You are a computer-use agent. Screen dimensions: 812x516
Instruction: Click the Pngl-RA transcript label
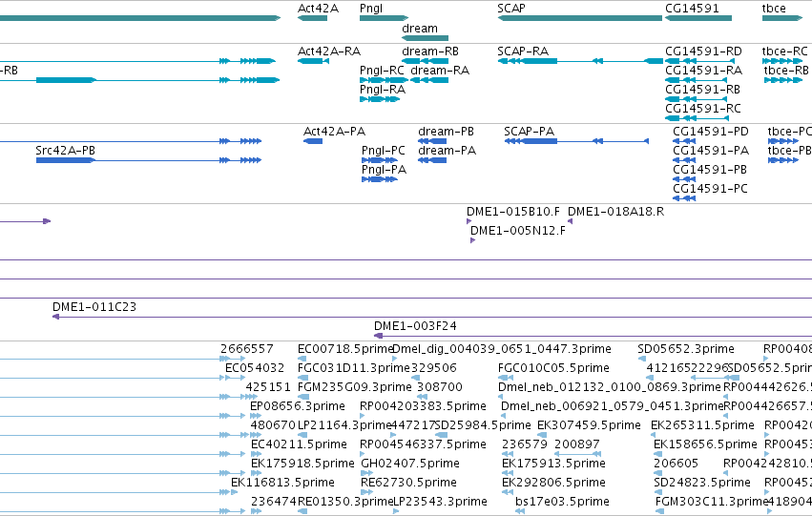[383, 90]
